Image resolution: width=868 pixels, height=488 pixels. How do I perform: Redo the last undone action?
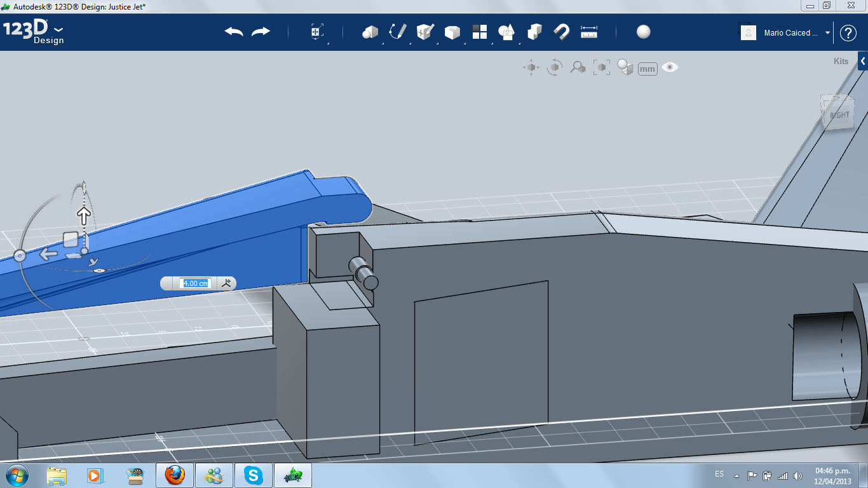tap(261, 32)
